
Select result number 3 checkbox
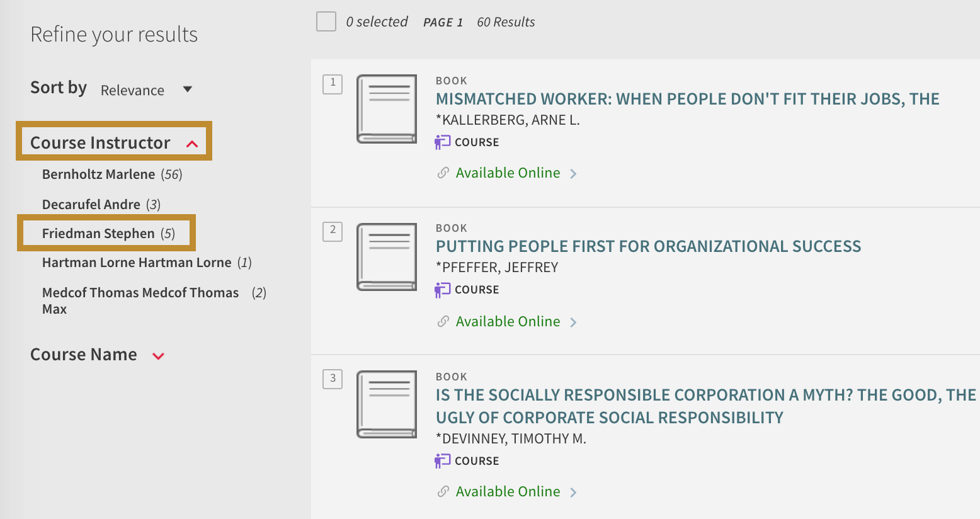pyautogui.click(x=333, y=379)
